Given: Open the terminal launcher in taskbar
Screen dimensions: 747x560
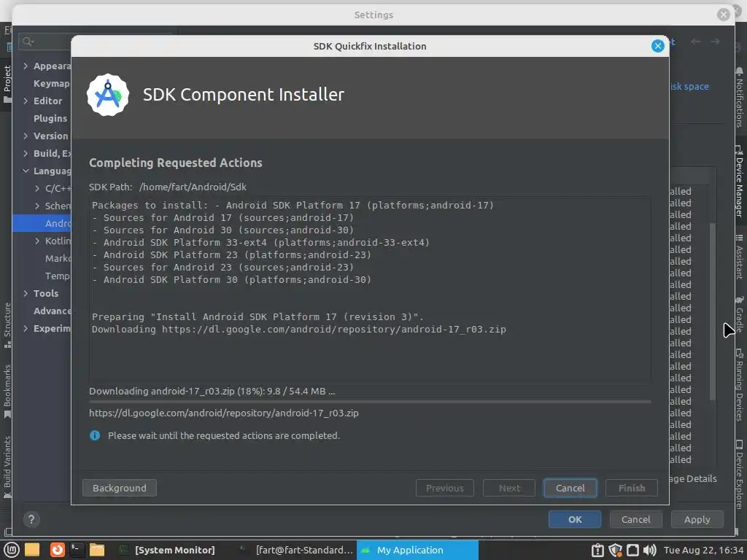Looking at the screenshot, I should tap(77, 550).
